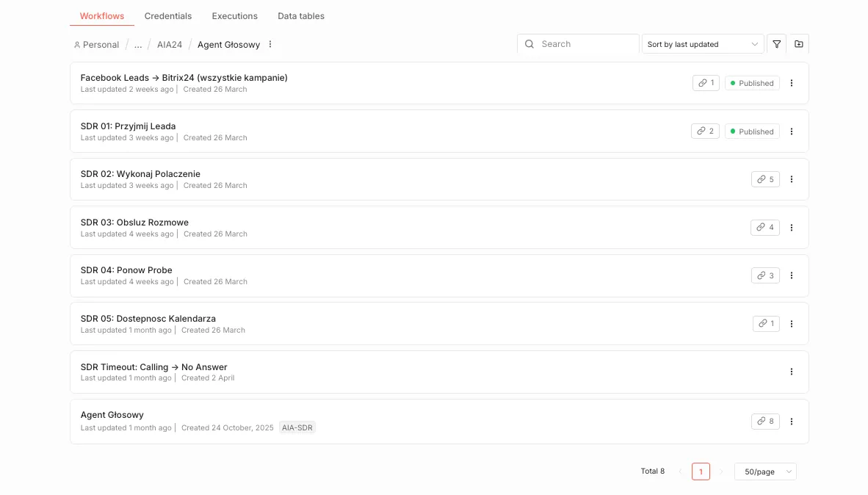
Task: Click Published status on Facebook Leads row
Action: pos(752,83)
